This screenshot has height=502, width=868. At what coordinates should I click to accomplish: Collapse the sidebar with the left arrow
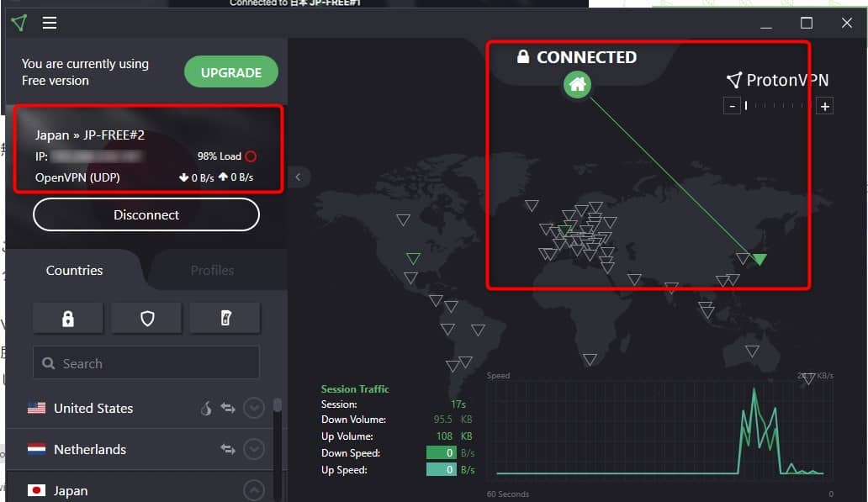pyautogui.click(x=298, y=177)
